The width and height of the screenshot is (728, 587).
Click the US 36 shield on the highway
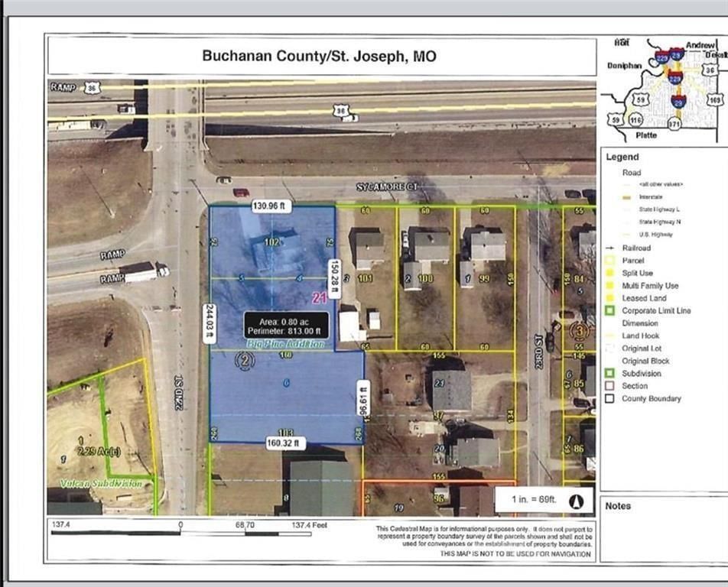coord(341,110)
